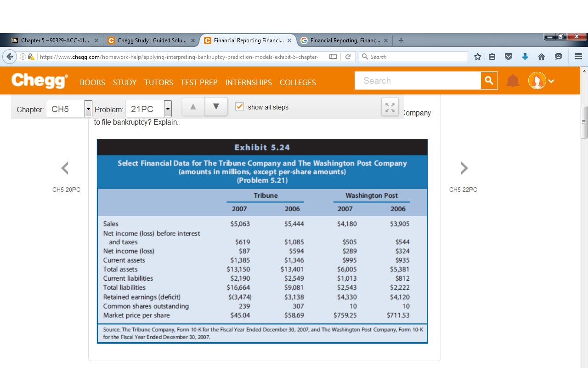Viewport: 588px width, 368px height.
Task: Navigate to CH5 22PC with the right chevron
Action: coord(464,168)
